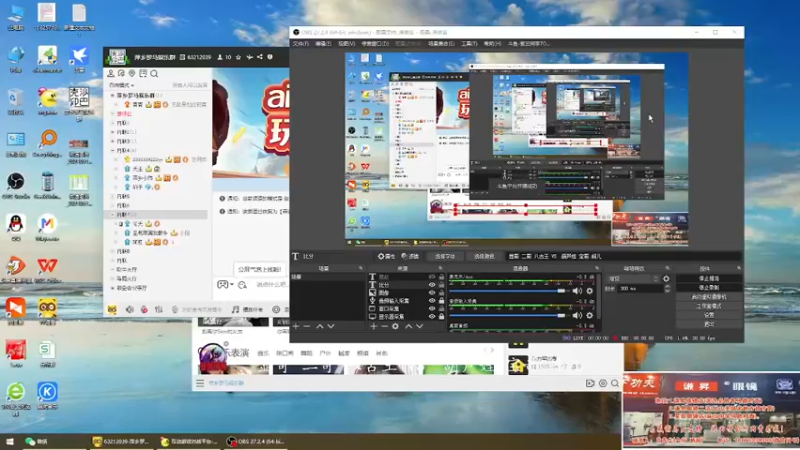Add a new source with plus icon
This screenshot has height=450, width=800.
click(x=373, y=326)
